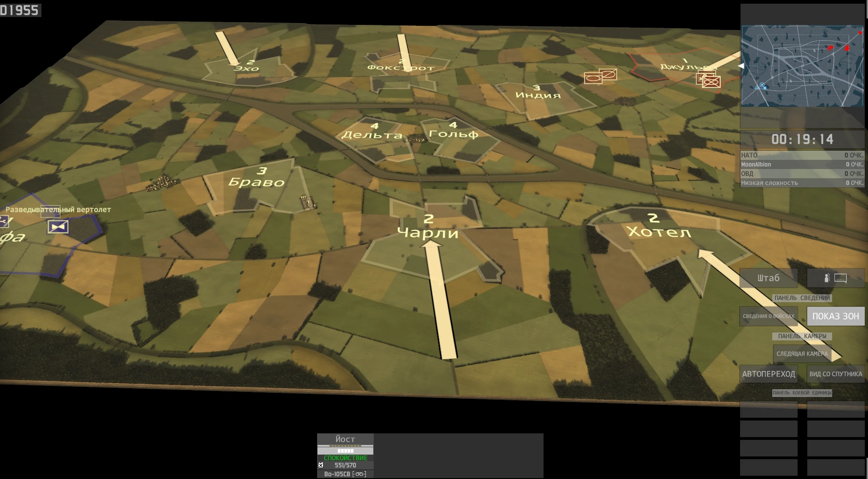Open the player profile icon beside Штаб
Screen dimensions: 868x479
click(827, 277)
